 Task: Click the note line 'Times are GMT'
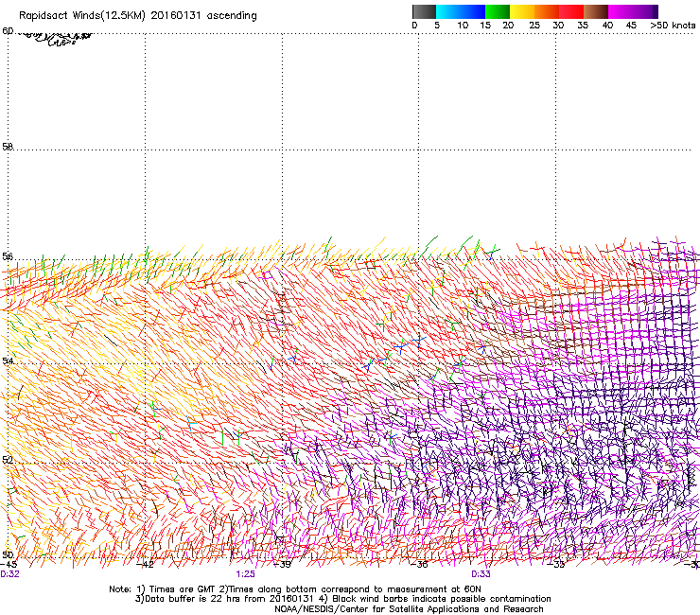pos(183,589)
